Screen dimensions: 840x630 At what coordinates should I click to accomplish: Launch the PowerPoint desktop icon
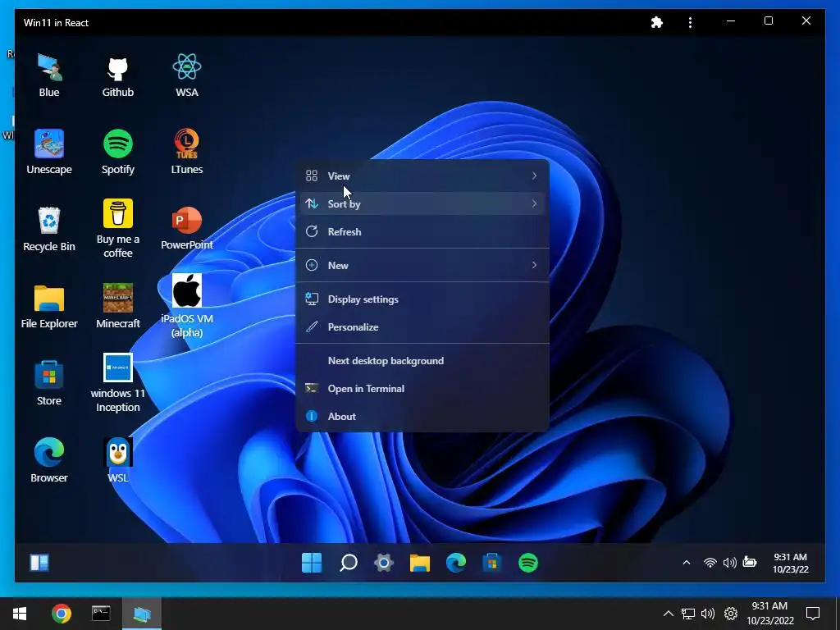click(186, 230)
